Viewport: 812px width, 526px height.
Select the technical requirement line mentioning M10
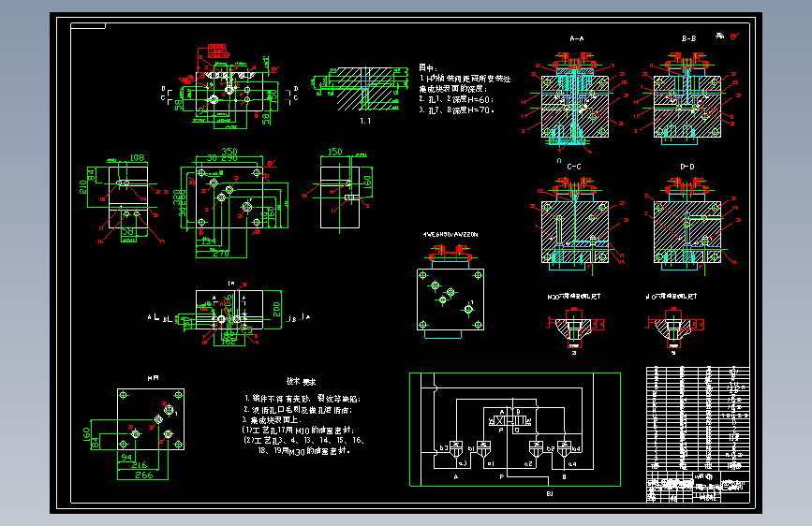[x=298, y=431]
